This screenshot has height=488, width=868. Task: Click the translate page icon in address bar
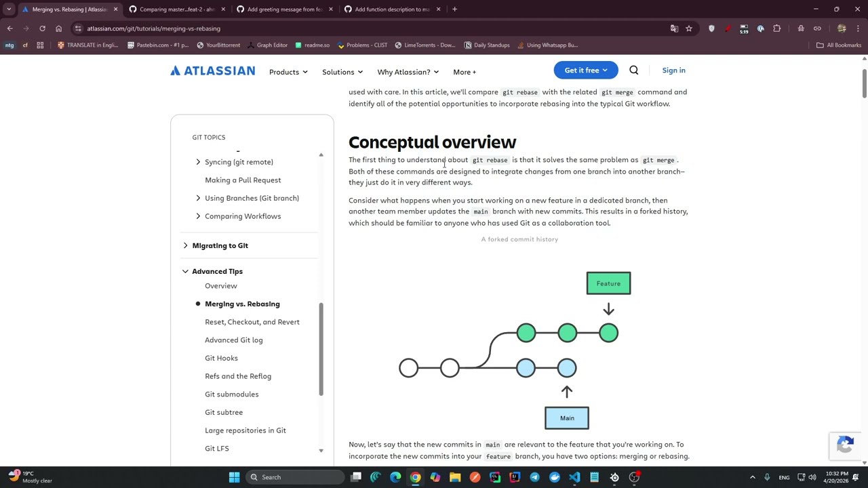[674, 28]
